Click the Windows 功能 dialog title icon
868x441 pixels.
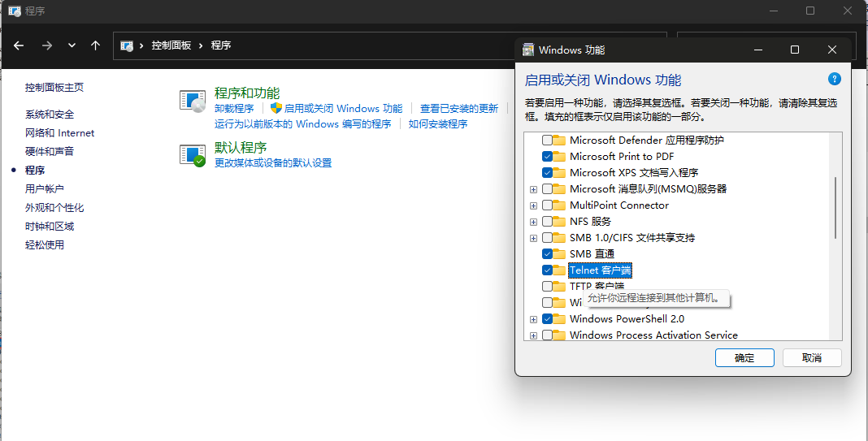(x=528, y=50)
